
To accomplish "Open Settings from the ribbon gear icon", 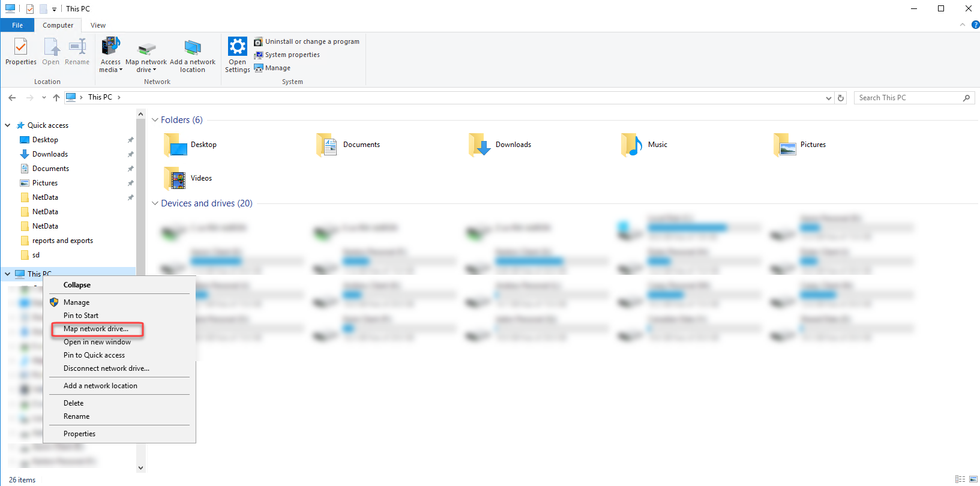I will [238, 55].
